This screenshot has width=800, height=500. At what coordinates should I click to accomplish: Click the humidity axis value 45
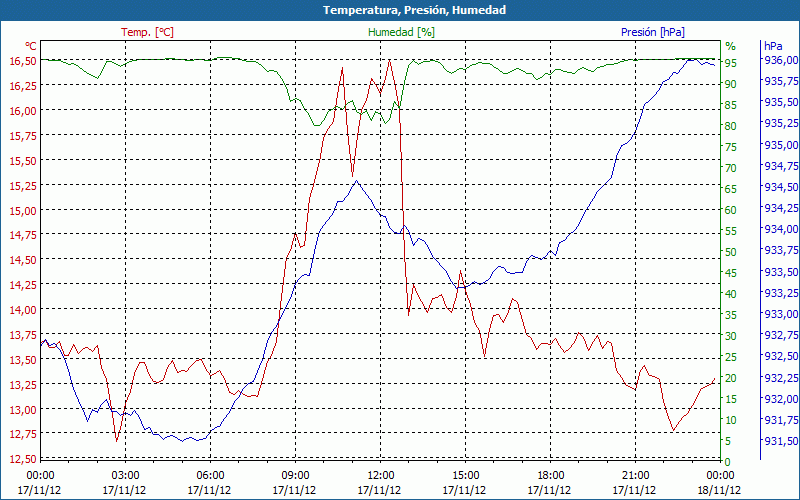click(731, 273)
